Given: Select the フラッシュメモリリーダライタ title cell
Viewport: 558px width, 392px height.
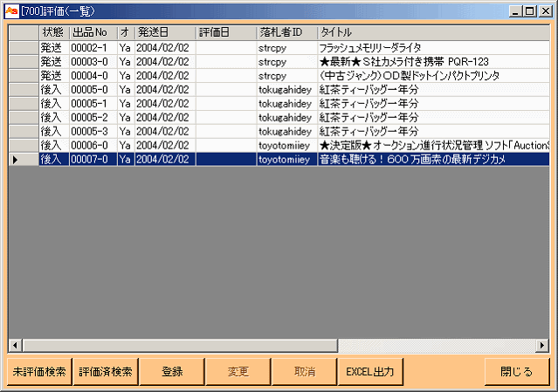Looking at the screenshot, I should pos(433,48).
